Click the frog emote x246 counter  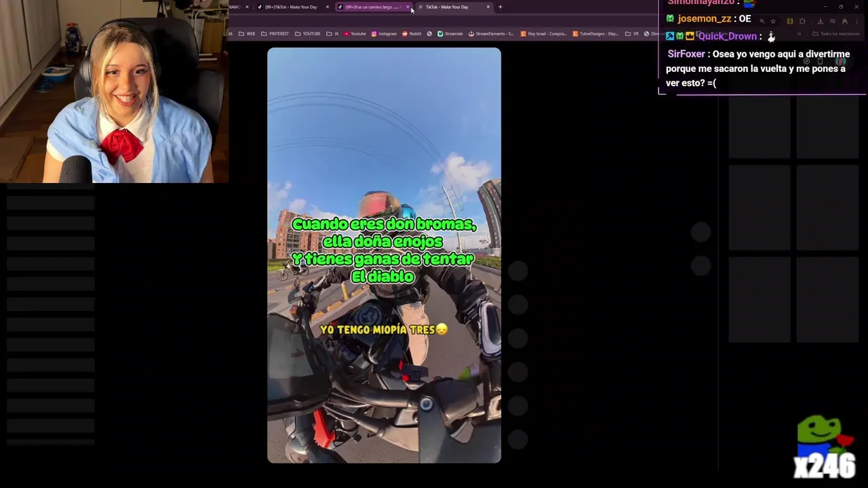pyautogui.click(x=824, y=448)
